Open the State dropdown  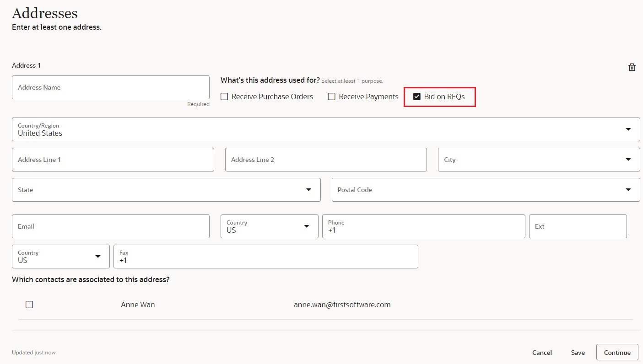coord(166,190)
